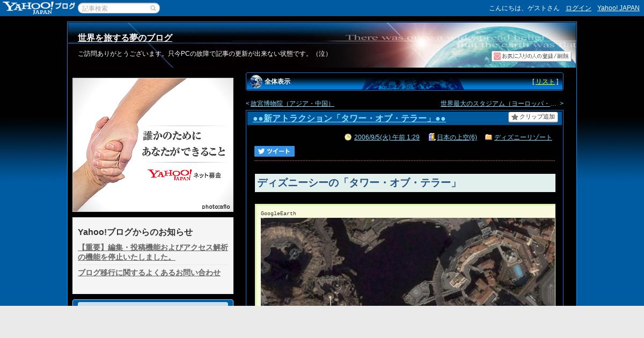This screenshot has height=338, width=644.
Task: Click the こんにちは、ゲストさん greeting
Action: click(524, 8)
